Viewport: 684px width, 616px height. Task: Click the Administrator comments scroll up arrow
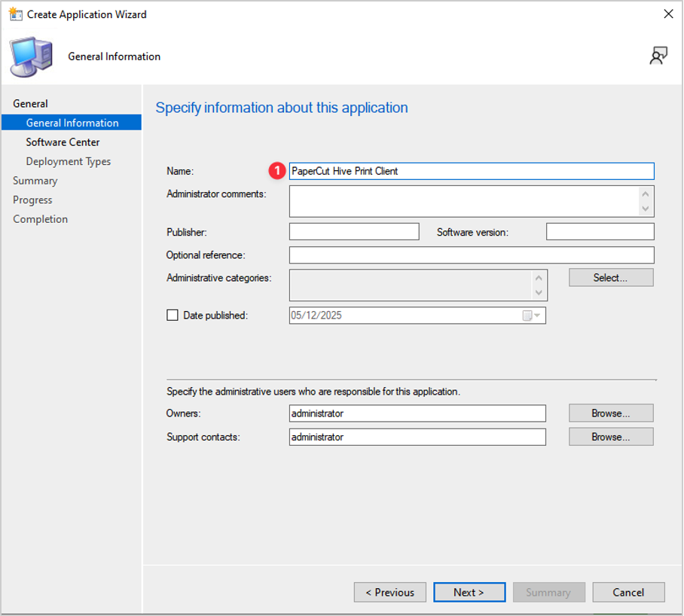[x=646, y=194]
